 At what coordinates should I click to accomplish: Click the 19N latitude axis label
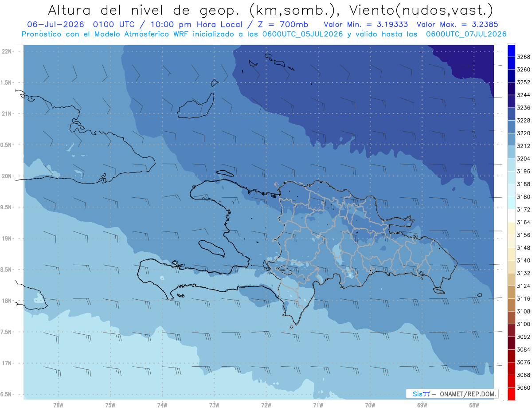pyautogui.click(x=8, y=239)
